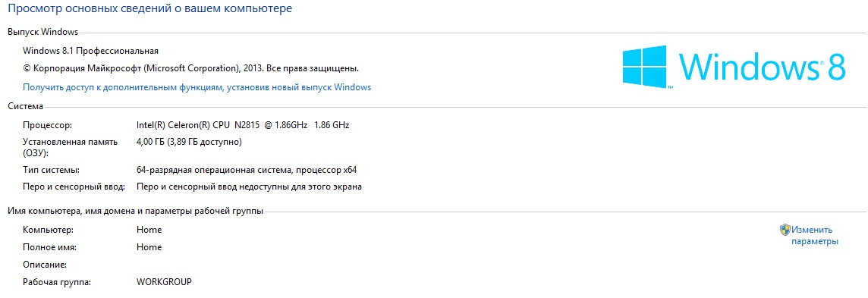868x298 pixels.
Task: Select the Home value next to Полное имя
Action: pos(149,247)
